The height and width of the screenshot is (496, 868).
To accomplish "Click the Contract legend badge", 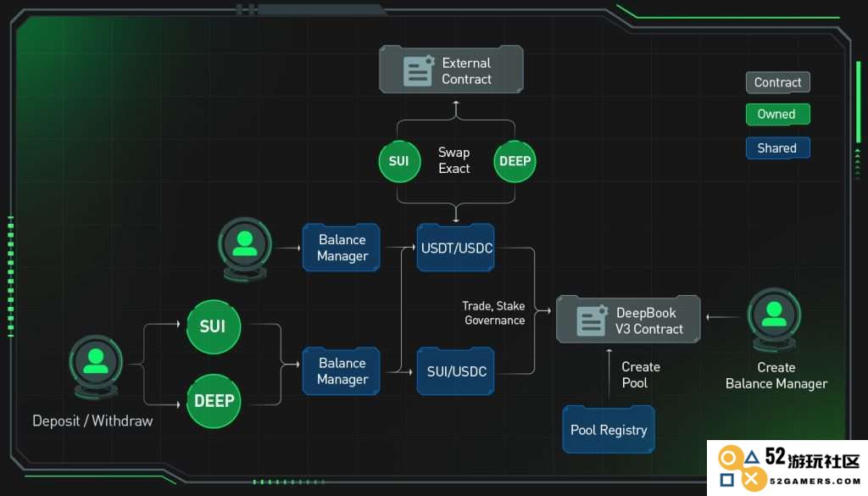I will [x=778, y=82].
